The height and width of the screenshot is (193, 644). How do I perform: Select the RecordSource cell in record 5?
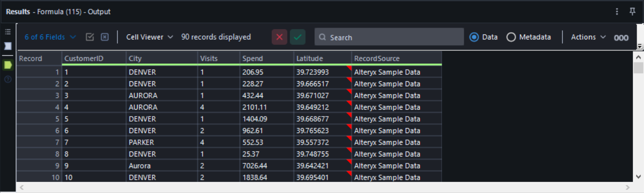pyautogui.click(x=397, y=119)
